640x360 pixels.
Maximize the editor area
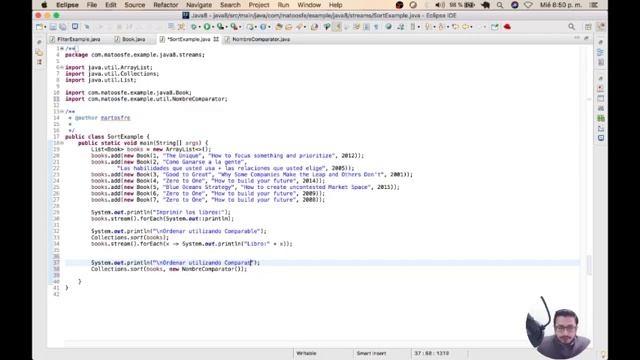point(587,38)
